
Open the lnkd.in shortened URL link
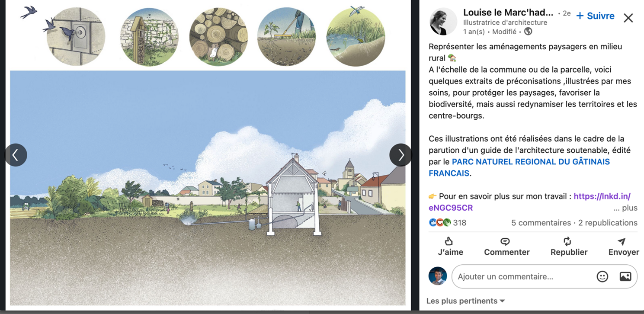pos(529,202)
